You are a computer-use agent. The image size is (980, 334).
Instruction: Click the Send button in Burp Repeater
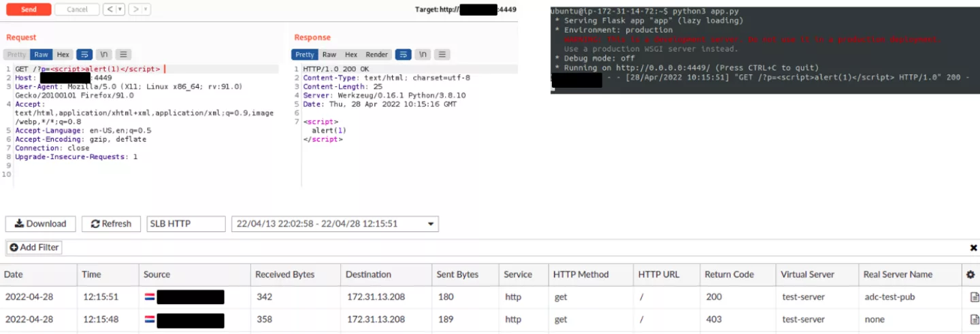[x=29, y=10]
